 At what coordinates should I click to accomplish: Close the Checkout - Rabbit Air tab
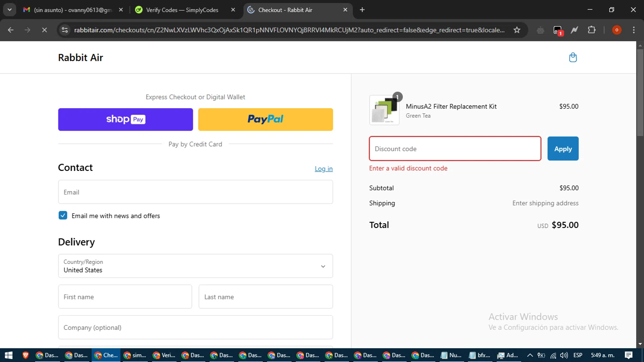(345, 10)
